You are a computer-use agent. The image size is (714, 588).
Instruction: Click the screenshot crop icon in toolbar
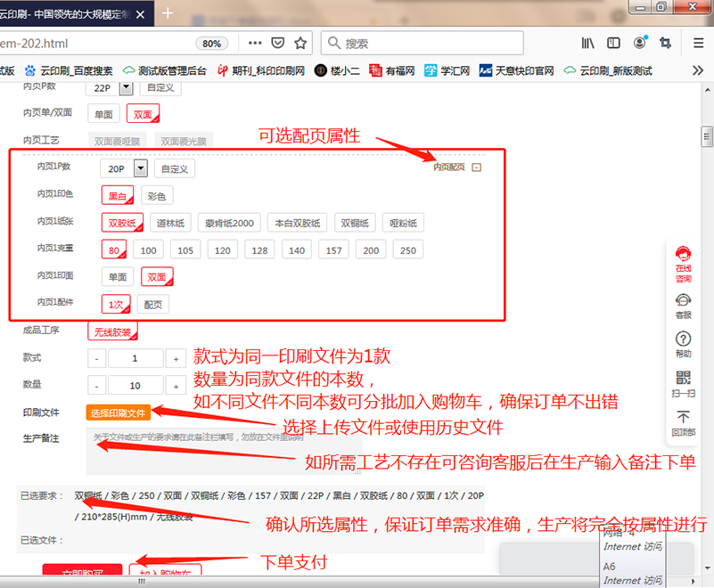point(665,43)
